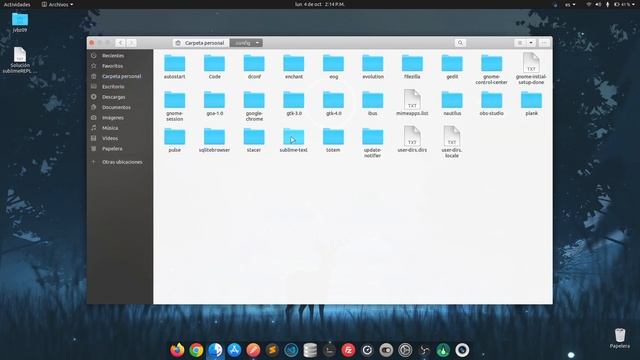Viewport: 640px width, 360px height.
Task: Select the enchant folder
Action: pos(293,67)
